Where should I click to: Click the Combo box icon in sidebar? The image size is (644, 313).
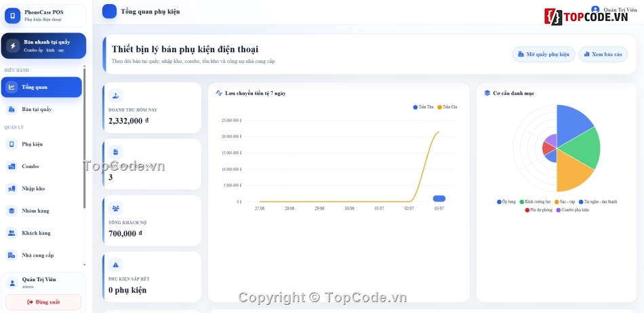[x=12, y=166]
